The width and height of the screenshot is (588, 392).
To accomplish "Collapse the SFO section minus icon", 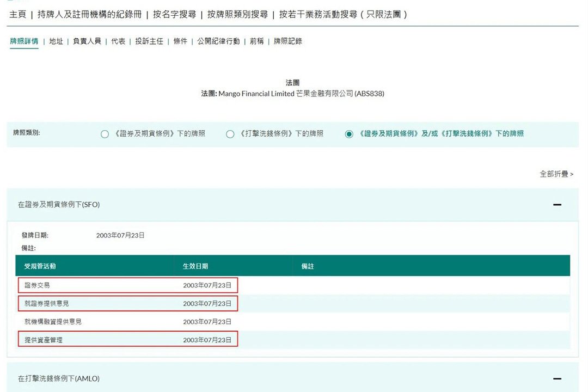I will click(x=556, y=205).
